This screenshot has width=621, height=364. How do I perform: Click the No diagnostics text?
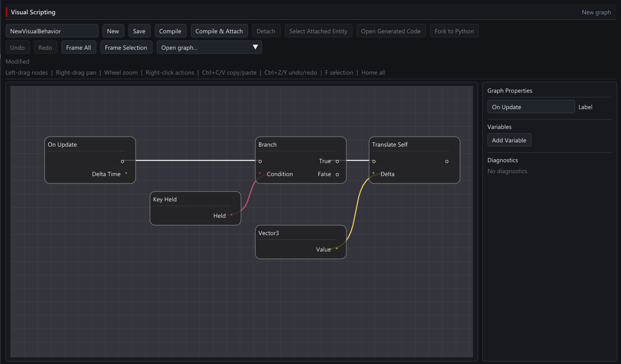[508, 171]
